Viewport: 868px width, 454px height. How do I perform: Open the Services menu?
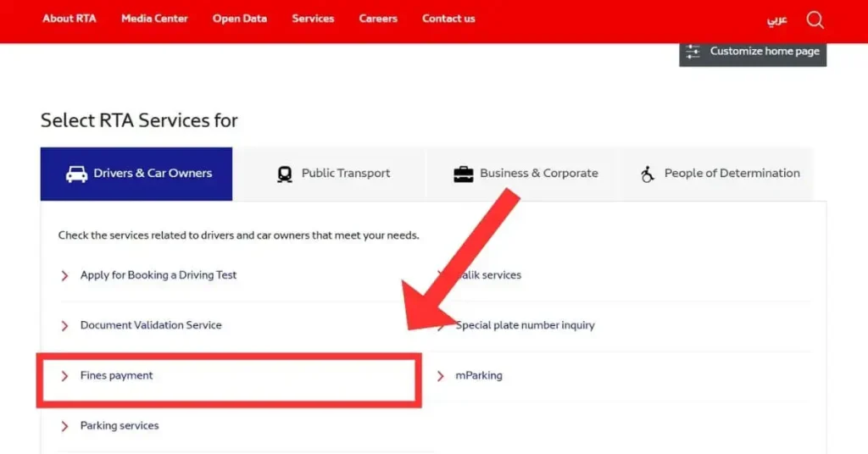[x=313, y=19]
